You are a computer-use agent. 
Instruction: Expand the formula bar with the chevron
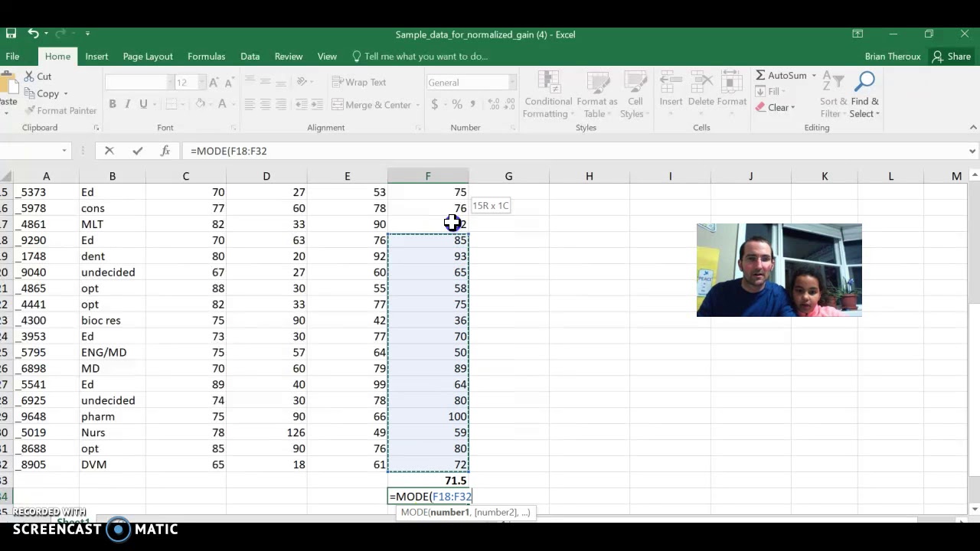pyautogui.click(x=972, y=151)
